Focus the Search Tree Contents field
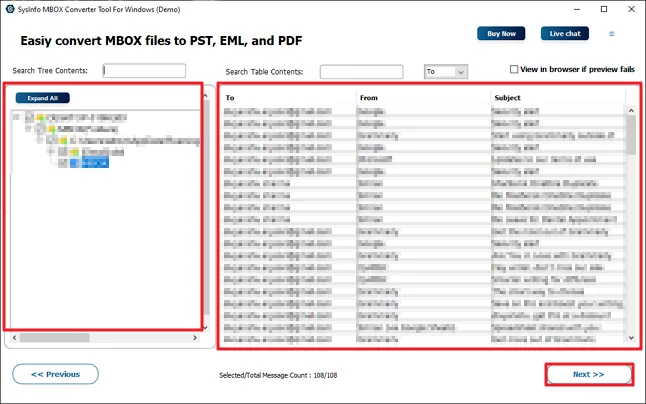 coord(144,70)
